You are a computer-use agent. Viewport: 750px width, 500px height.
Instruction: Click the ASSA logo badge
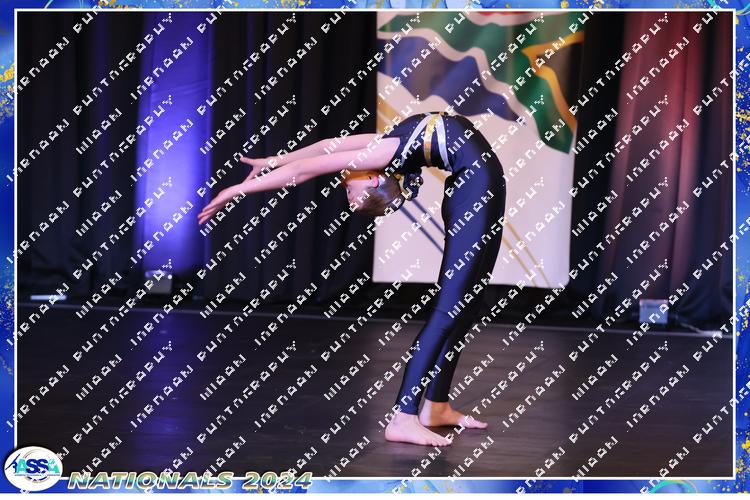33,468
